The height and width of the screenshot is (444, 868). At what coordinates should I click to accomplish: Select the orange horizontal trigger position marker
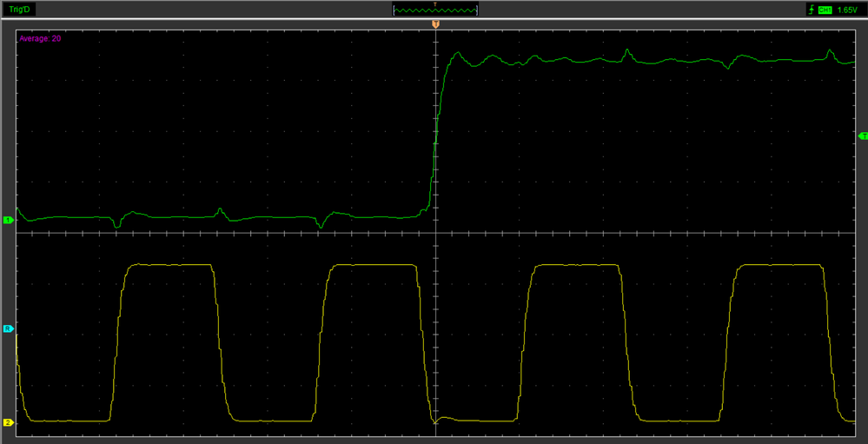[x=435, y=24]
